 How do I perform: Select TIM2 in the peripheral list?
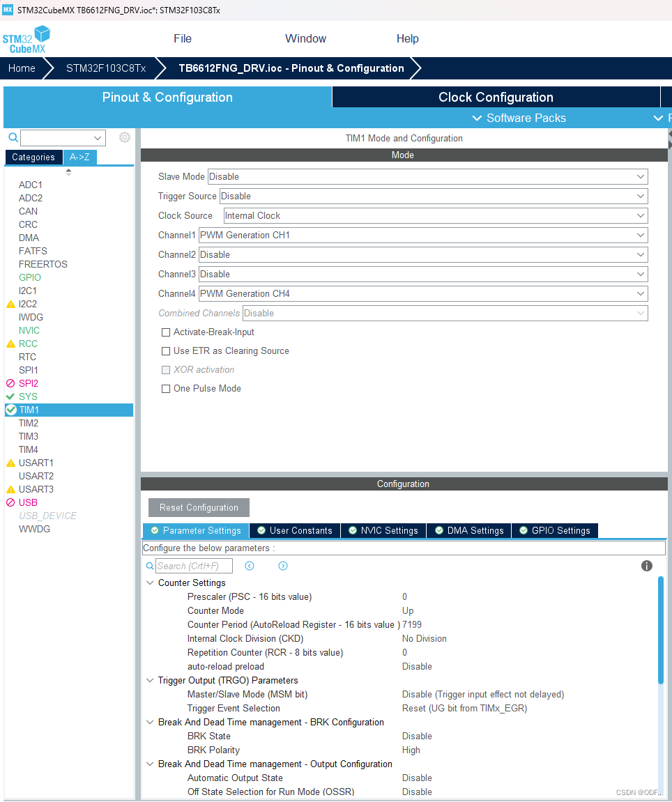28,423
